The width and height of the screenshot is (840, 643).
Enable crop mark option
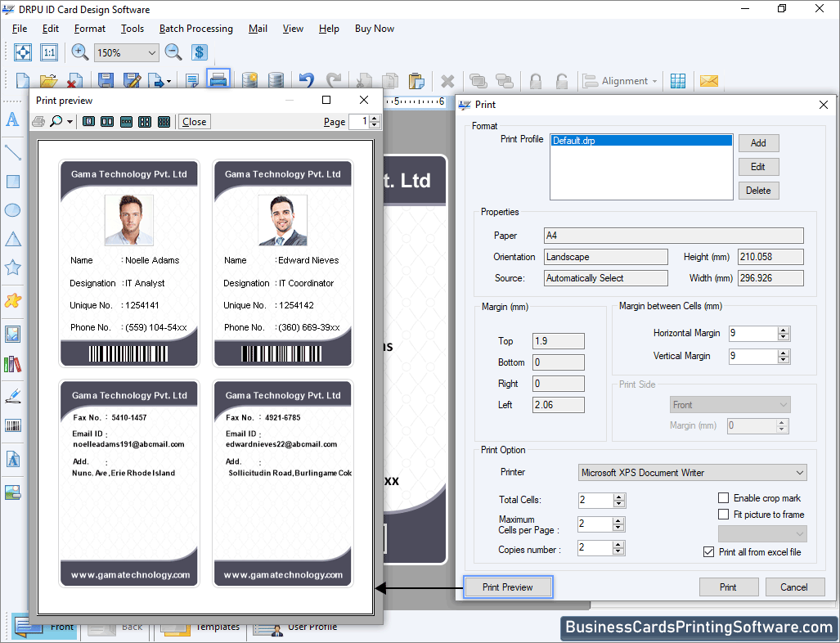723,497
